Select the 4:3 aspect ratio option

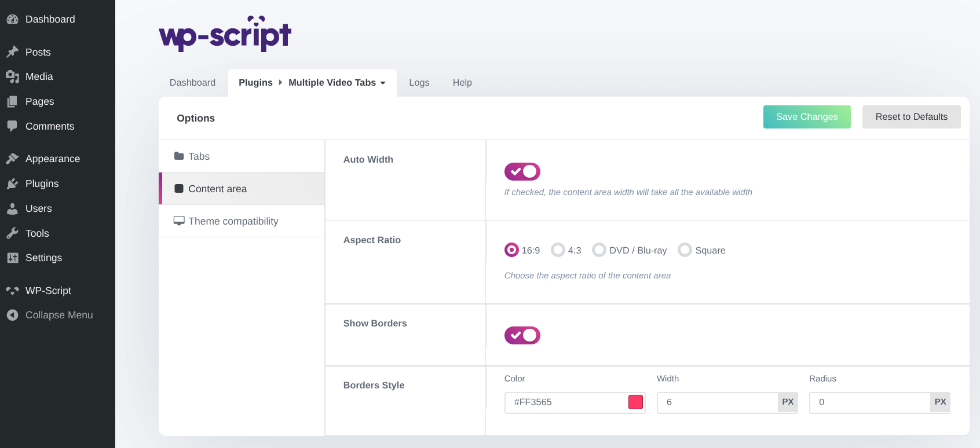[558, 250]
